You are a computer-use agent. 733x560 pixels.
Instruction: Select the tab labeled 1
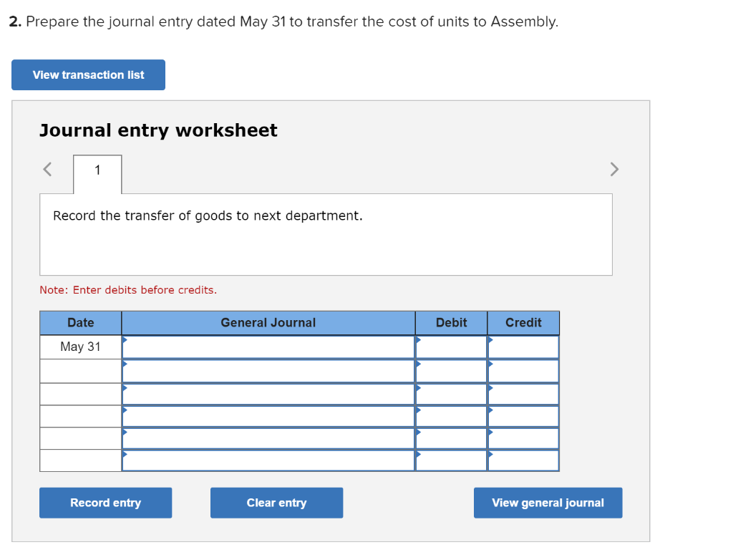97,170
